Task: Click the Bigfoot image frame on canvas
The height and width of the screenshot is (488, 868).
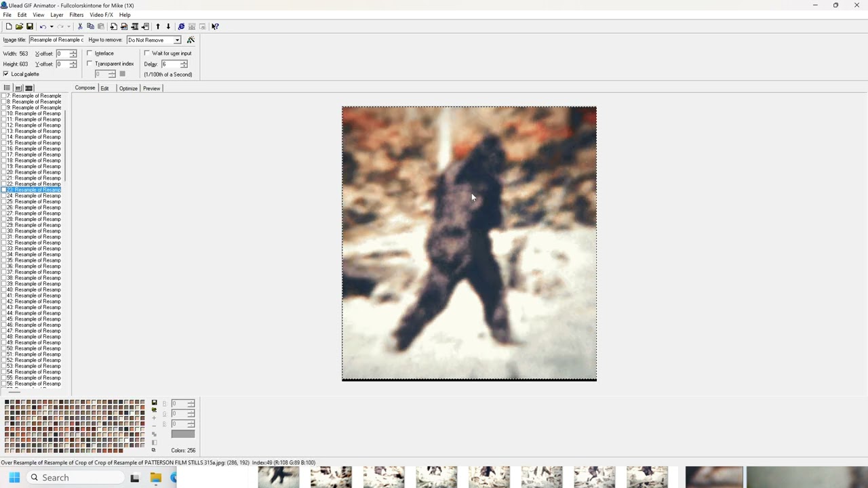Action: 469,243
